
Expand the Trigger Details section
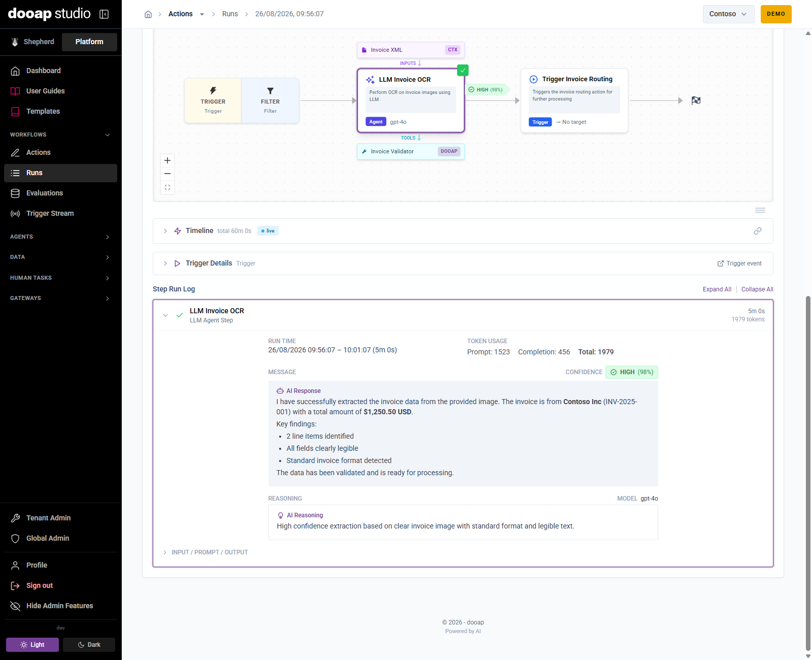click(x=165, y=263)
